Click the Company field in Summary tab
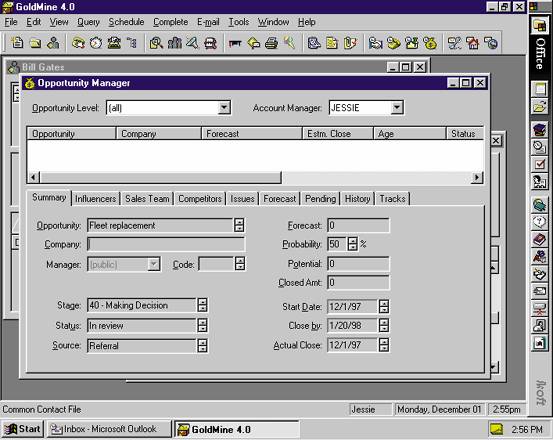 point(165,244)
